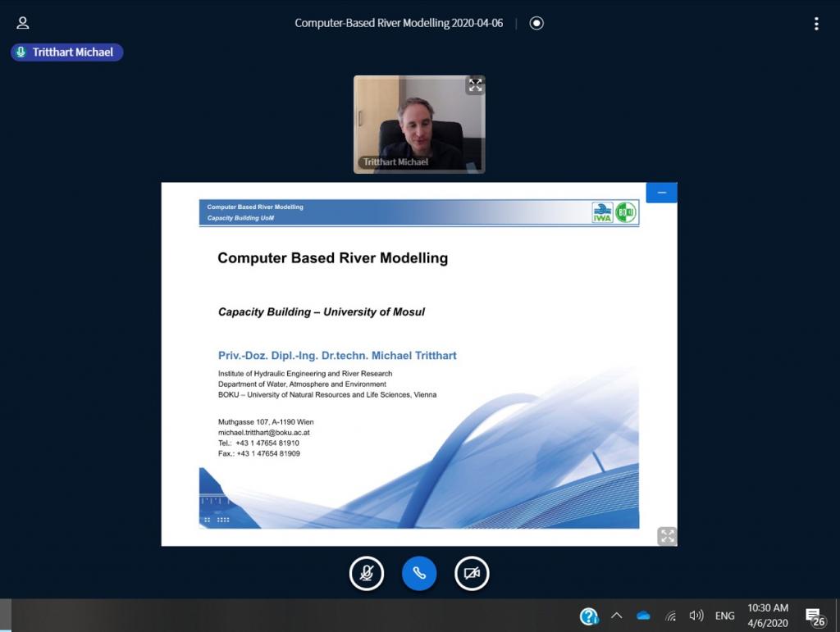This screenshot has height=632, width=840.
Task: Open the Windows notification center
Action: pyautogui.click(x=814, y=616)
